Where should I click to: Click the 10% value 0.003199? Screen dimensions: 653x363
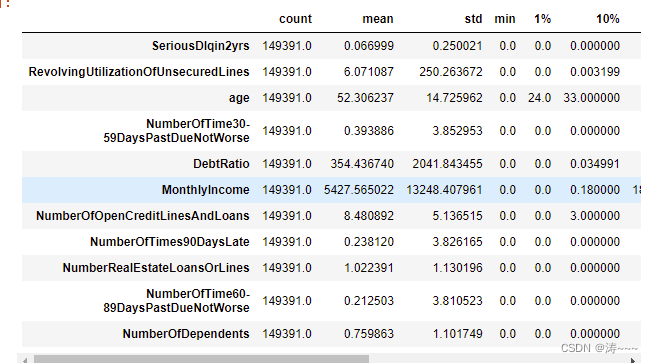pos(595,72)
